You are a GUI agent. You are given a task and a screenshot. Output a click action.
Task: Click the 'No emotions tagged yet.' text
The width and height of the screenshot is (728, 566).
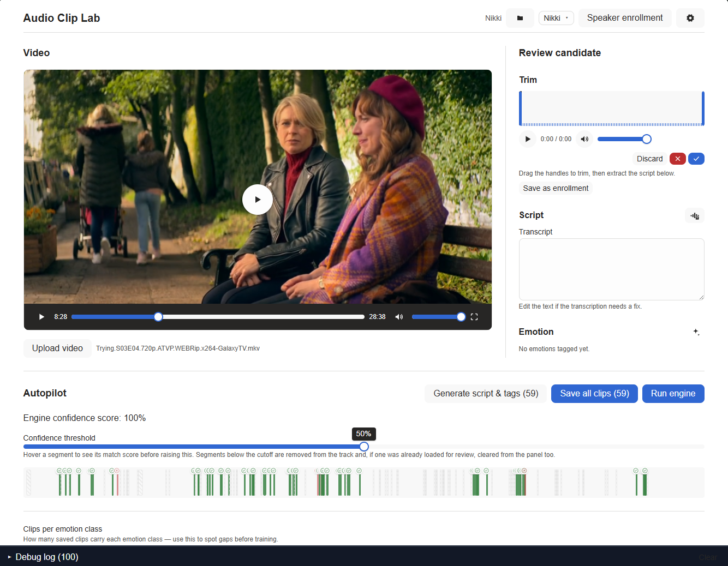[554, 349]
